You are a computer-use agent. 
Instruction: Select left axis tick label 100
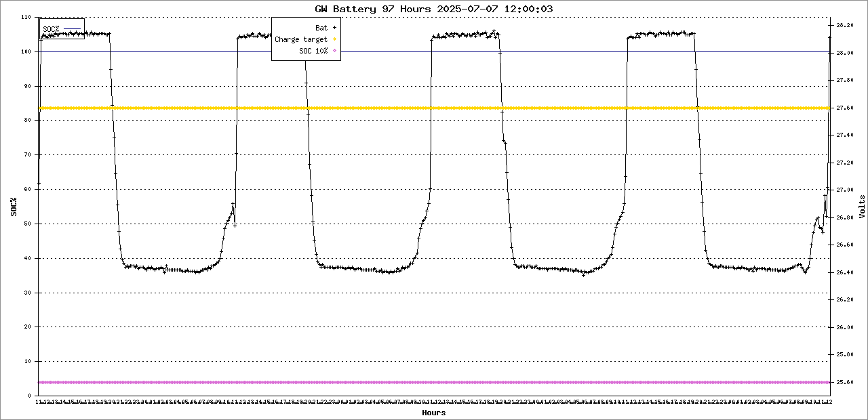point(27,51)
